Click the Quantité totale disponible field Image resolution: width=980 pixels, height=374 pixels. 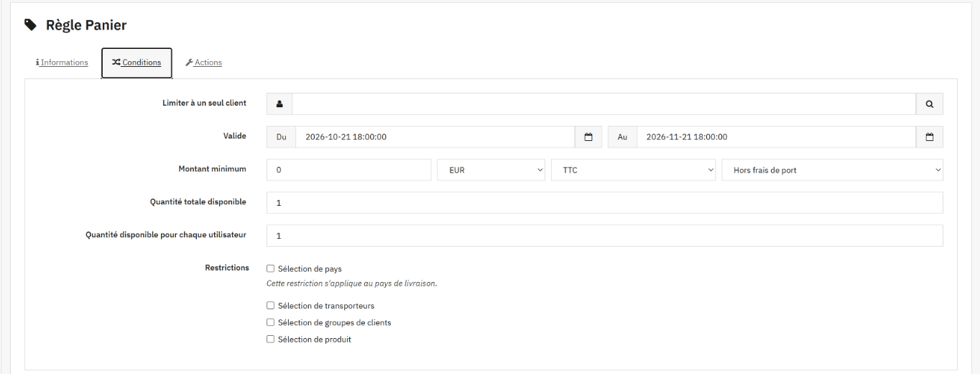point(604,203)
